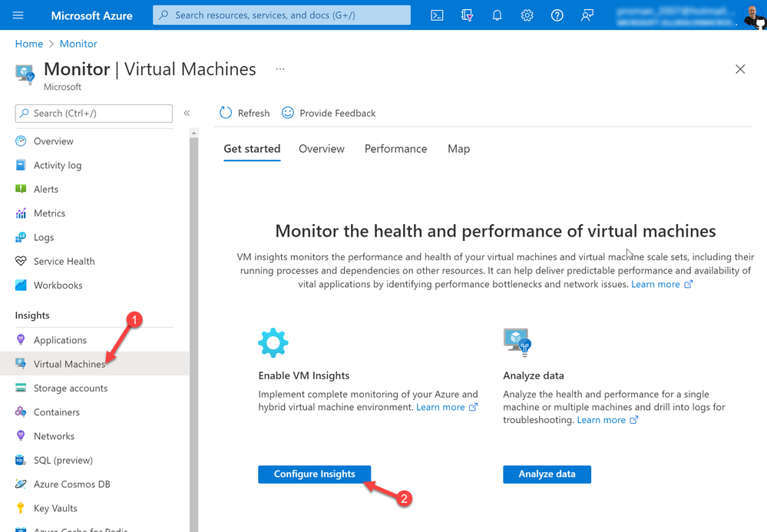
Task: Select the Workbooks menu label
Action: coord(58,285)
